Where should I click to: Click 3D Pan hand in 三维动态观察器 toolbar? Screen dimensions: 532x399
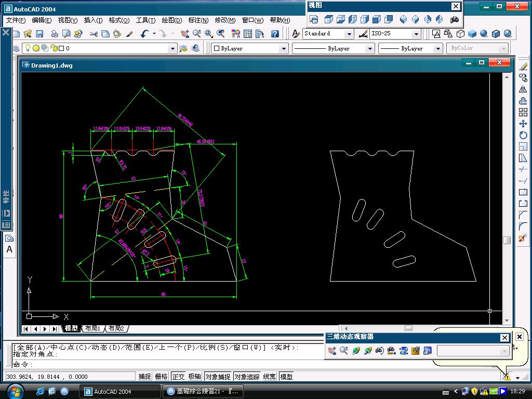click(332, 351)
